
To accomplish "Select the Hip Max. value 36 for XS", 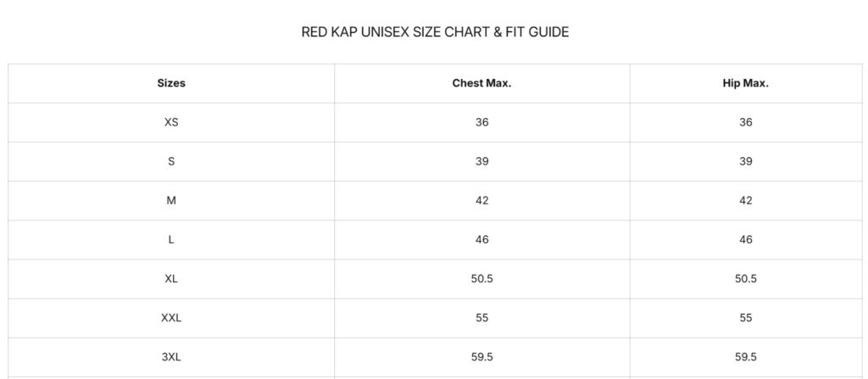I will click(x=746, y=122).
